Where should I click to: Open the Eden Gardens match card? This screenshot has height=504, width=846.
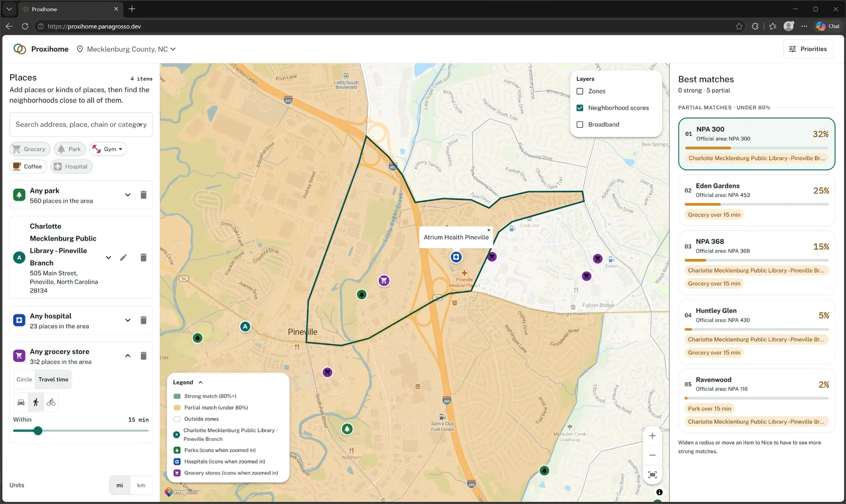tap(757, 200)
